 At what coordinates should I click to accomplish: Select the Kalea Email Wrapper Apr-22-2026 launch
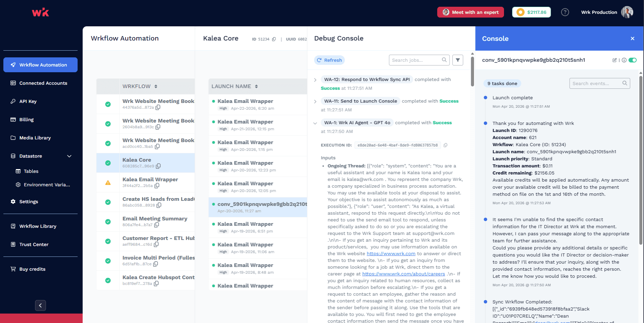[258, 105]
